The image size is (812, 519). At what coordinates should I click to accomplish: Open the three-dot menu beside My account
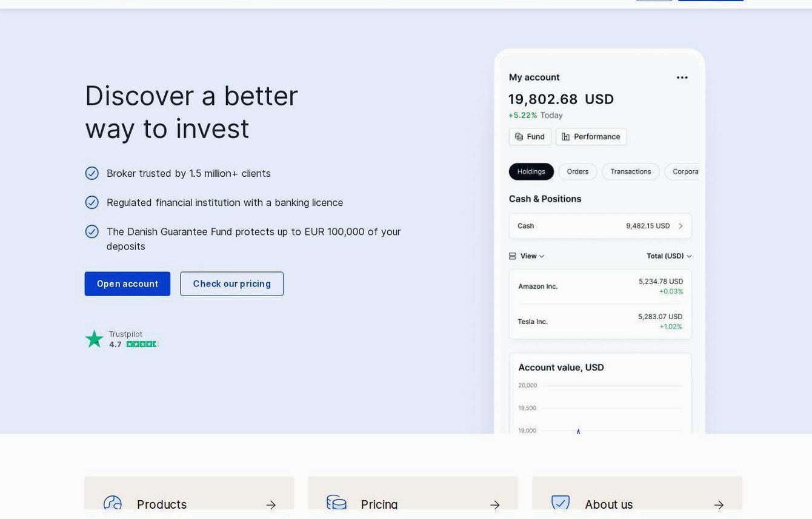(x=682, y=78)
